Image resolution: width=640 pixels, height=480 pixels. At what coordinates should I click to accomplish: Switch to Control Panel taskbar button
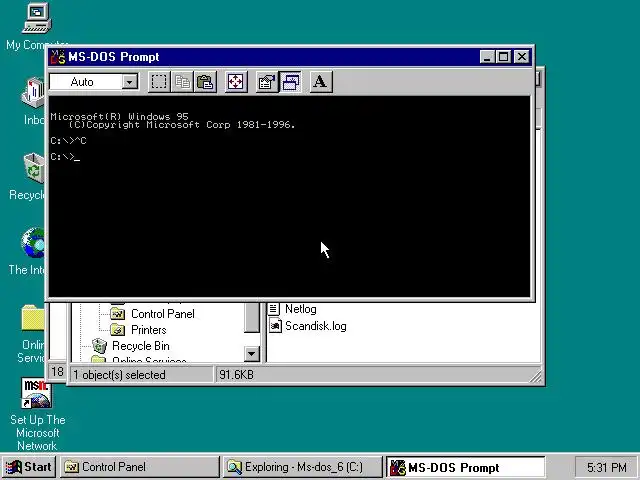tap(140, 467)
